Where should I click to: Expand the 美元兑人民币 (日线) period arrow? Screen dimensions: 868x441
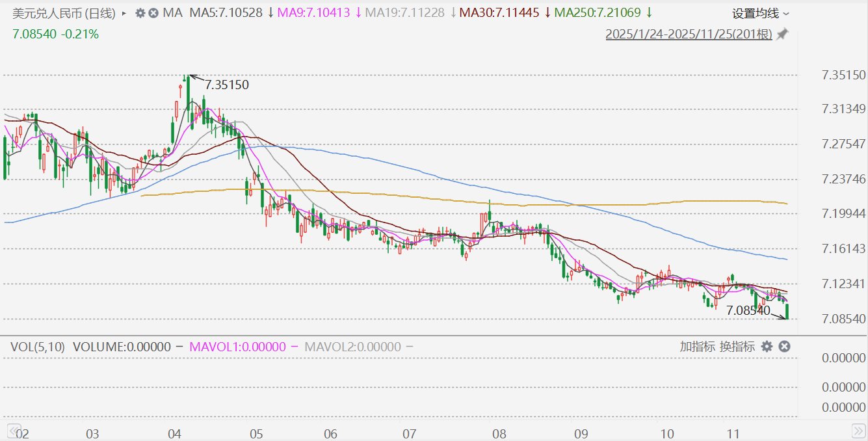(x=124, y=13)
